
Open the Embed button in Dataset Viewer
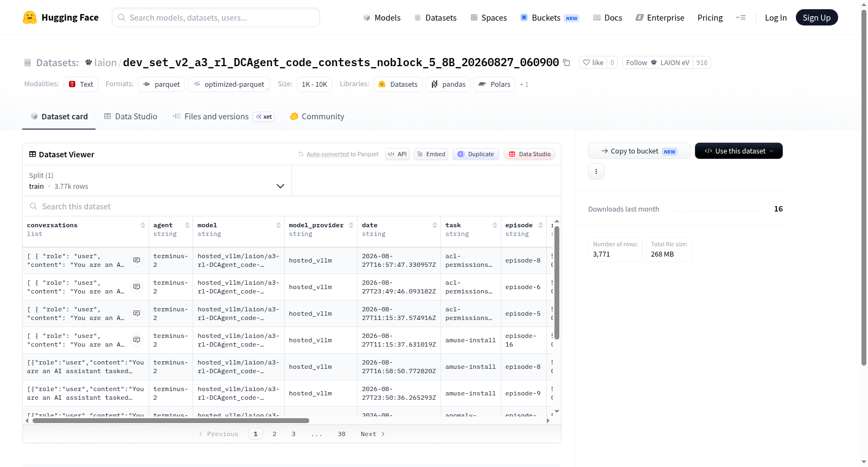pyautogui.click(x=431, y=154)
